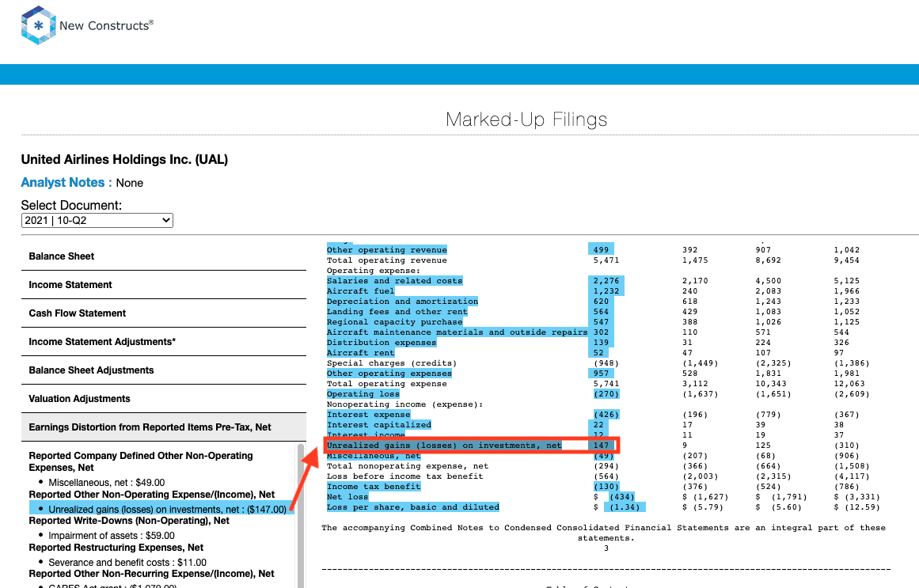Click 'Total operating revenue' line label
Viewport: 919px width, 588px height.
[x=387, y=260]
